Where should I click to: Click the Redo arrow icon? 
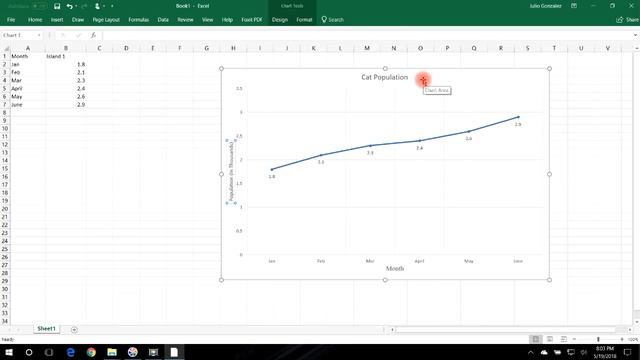[x=84, y=6]
